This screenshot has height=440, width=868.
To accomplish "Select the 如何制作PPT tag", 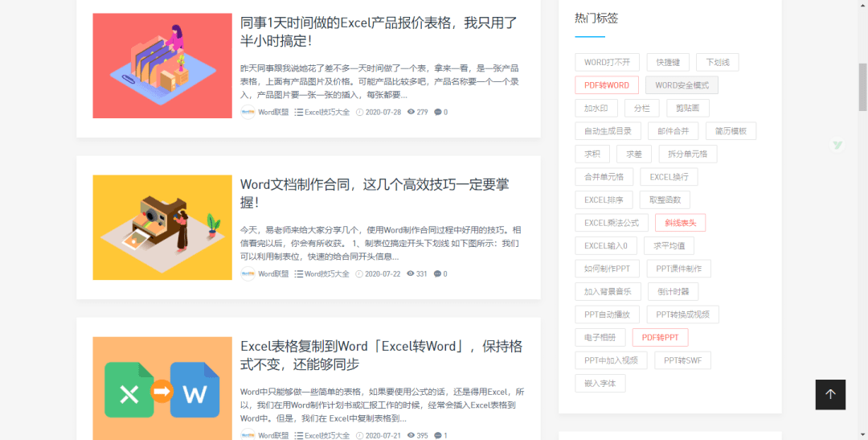I will tap(608, 269).
